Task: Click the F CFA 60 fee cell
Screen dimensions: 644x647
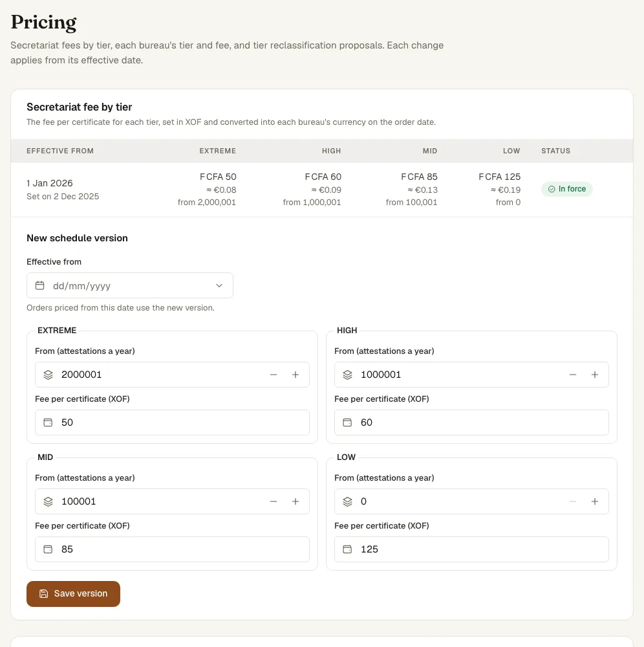Action: pyautogui.click(x=323, y=177)
